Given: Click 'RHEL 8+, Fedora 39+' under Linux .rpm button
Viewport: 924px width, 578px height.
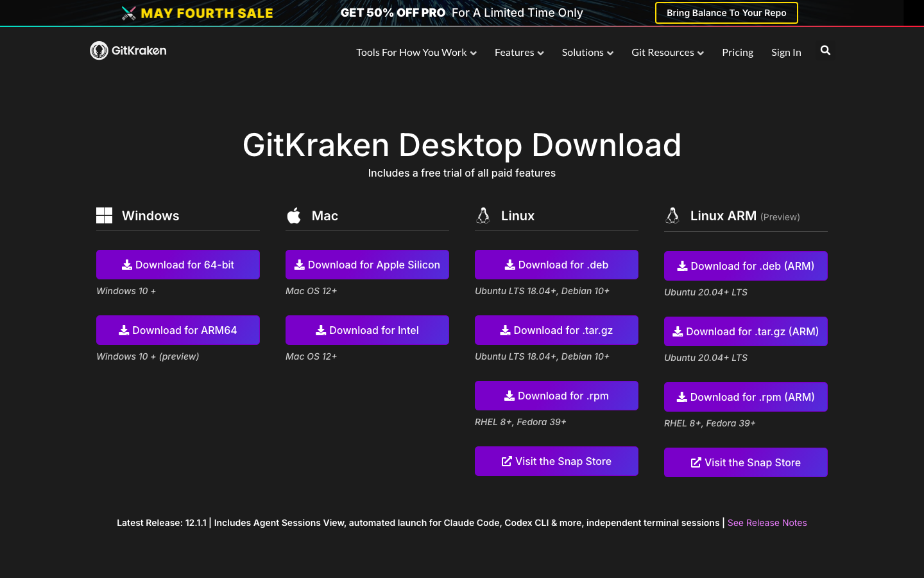Looking at the screenshot, I should (x=520, y=422).
